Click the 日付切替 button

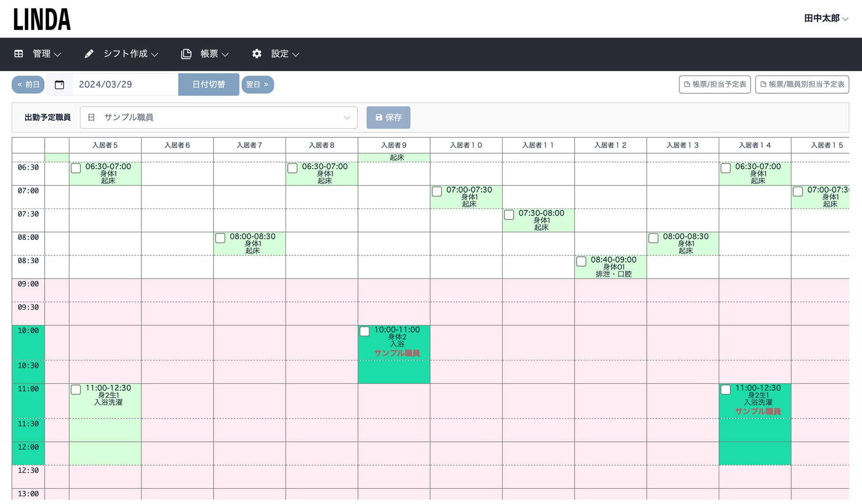(209, 85)
